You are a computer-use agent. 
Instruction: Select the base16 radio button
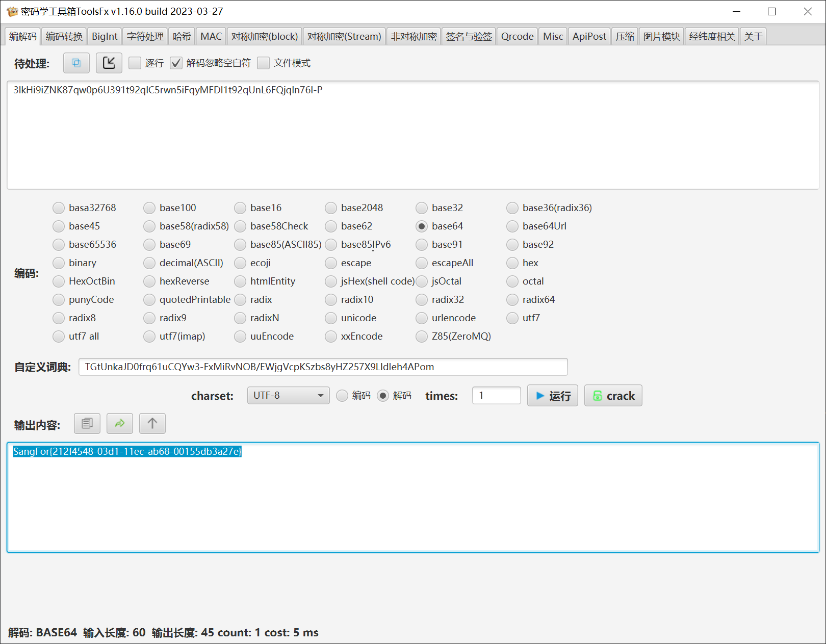pos(240,208)
